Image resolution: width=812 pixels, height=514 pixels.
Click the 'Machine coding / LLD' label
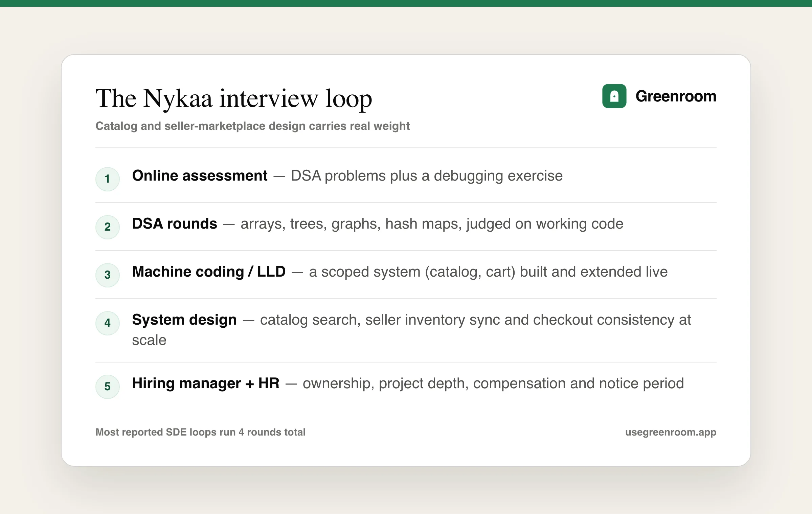pyautogui.click(x=209, y=272)
